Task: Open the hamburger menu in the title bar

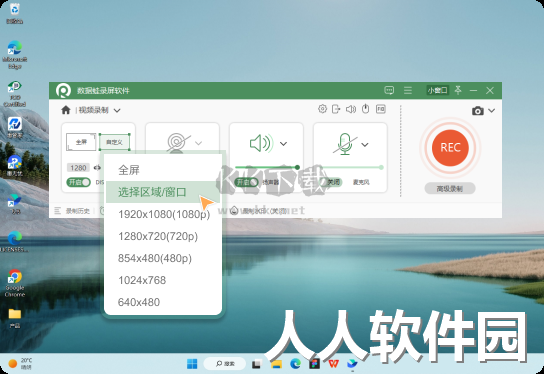Action: pyautogui.click(x=408, y=90)
